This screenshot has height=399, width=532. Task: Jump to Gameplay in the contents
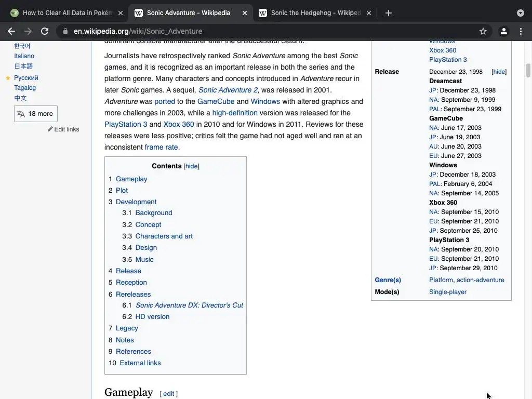131,179
